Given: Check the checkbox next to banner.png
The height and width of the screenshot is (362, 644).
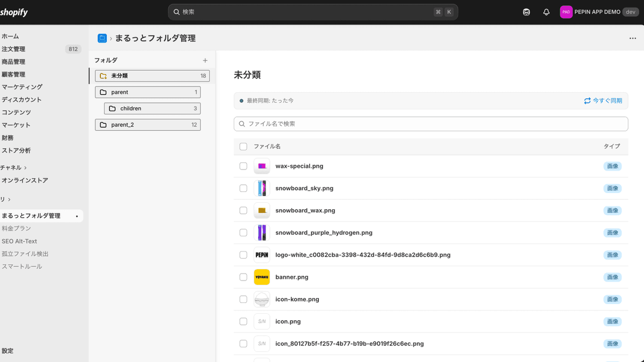Looking at the screenshot, I should coord(243,277).
